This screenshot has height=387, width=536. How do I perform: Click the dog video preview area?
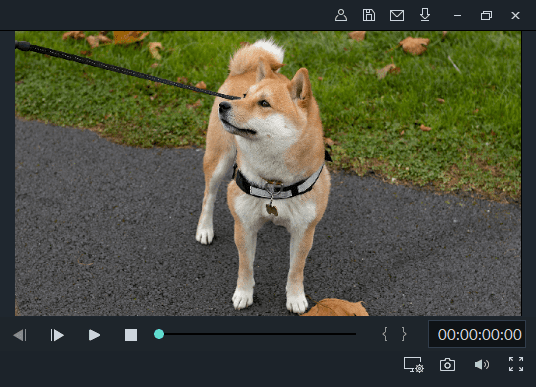tap(268, 173)
